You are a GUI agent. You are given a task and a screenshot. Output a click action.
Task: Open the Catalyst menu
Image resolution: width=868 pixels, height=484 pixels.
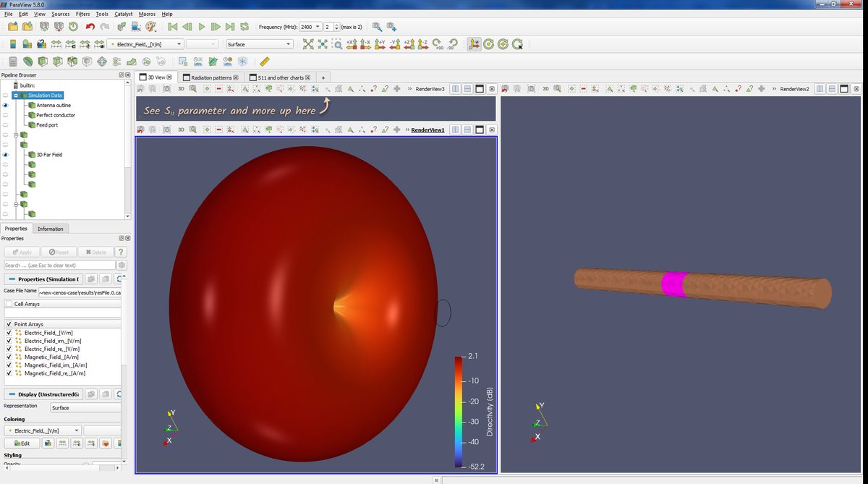coord(123,14)
